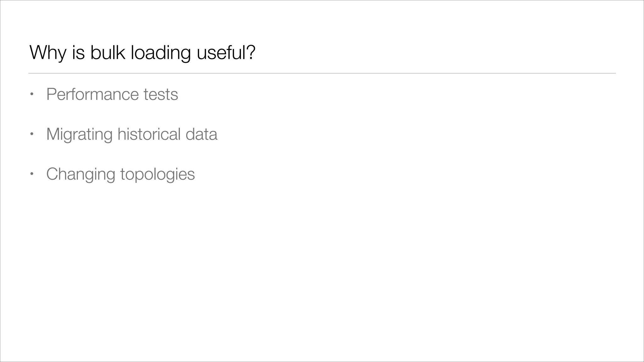
Task: Click the word "Changing" in the third bullet
Action: point(81,174)
